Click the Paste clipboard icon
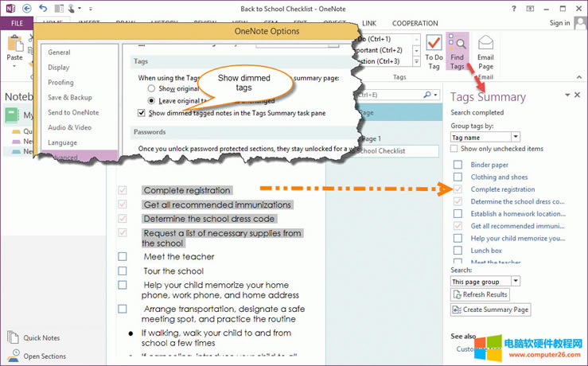 coord(15,43)
